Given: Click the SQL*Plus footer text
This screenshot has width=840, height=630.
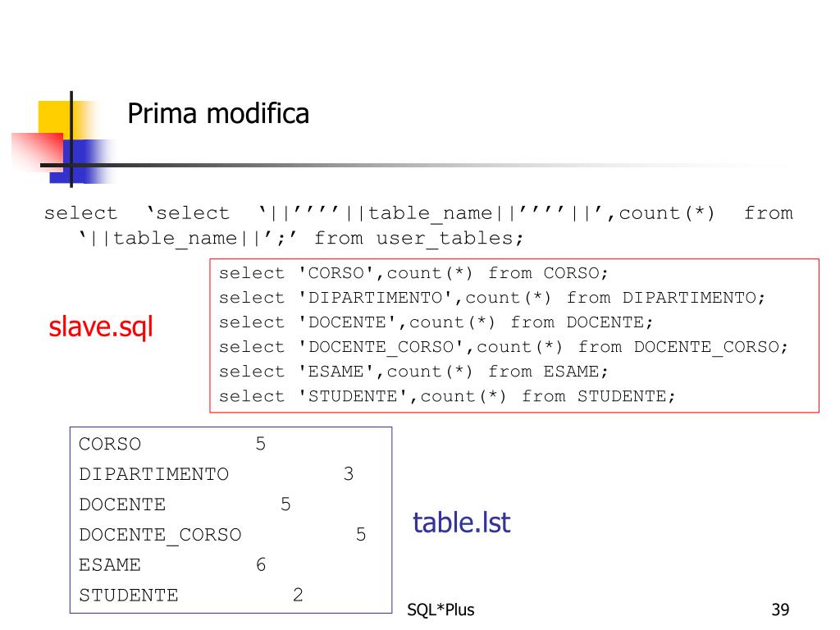Looking at the screenshot, I should [441, 609].
